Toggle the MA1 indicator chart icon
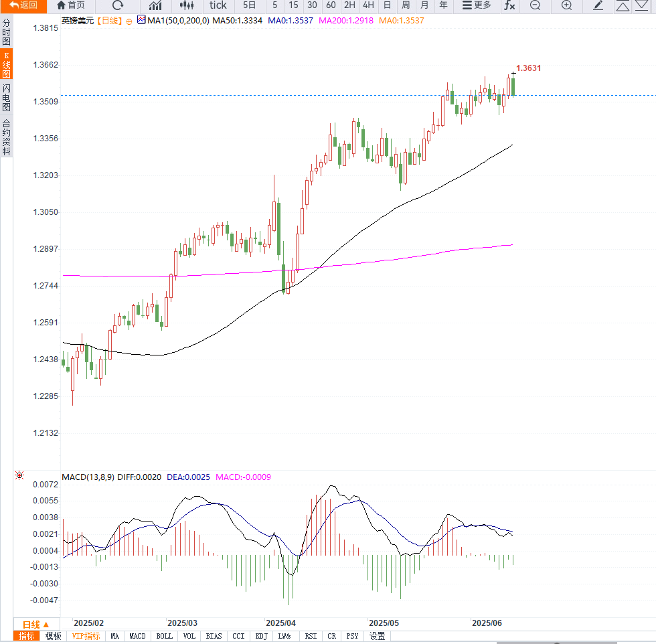The height and width of the screenshot is (644, 656). point(141,20)
